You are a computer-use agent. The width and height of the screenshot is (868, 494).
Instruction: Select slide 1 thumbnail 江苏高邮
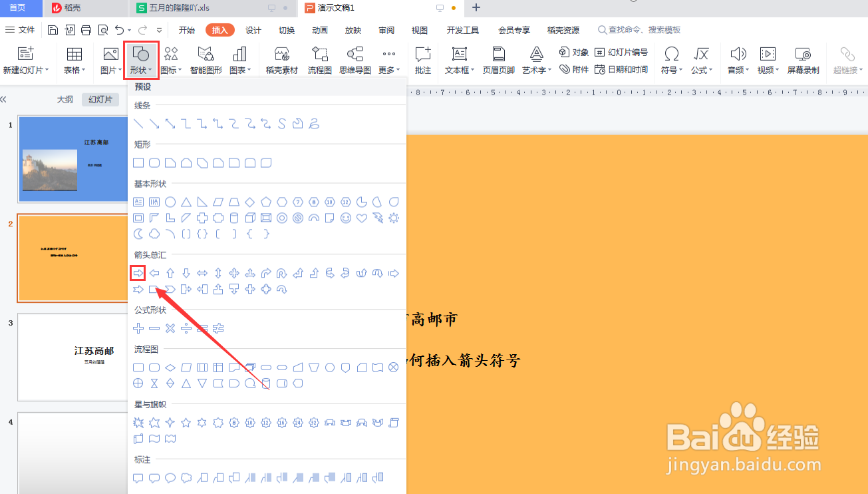tap(72, 159)
